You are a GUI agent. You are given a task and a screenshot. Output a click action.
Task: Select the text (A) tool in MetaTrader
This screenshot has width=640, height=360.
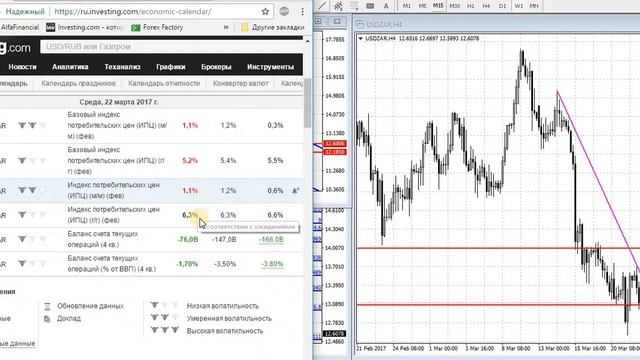point(386,6)
